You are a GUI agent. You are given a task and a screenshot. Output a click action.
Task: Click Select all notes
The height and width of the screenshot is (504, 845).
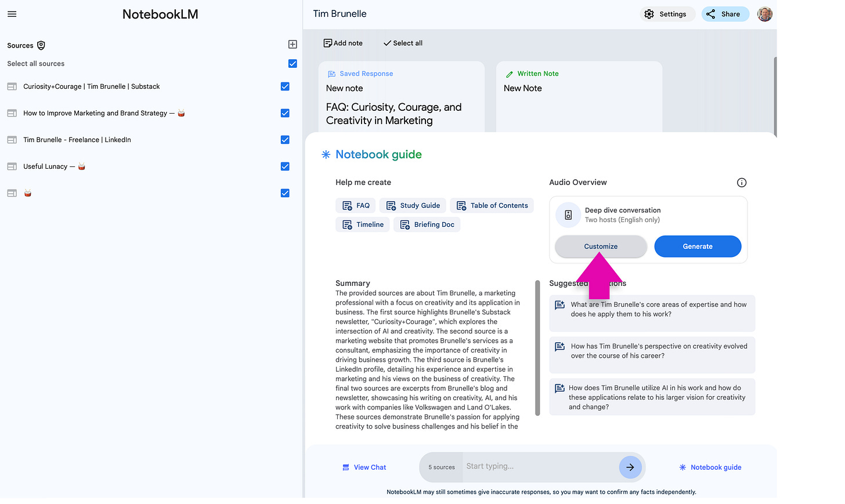[x=403, y=43]
